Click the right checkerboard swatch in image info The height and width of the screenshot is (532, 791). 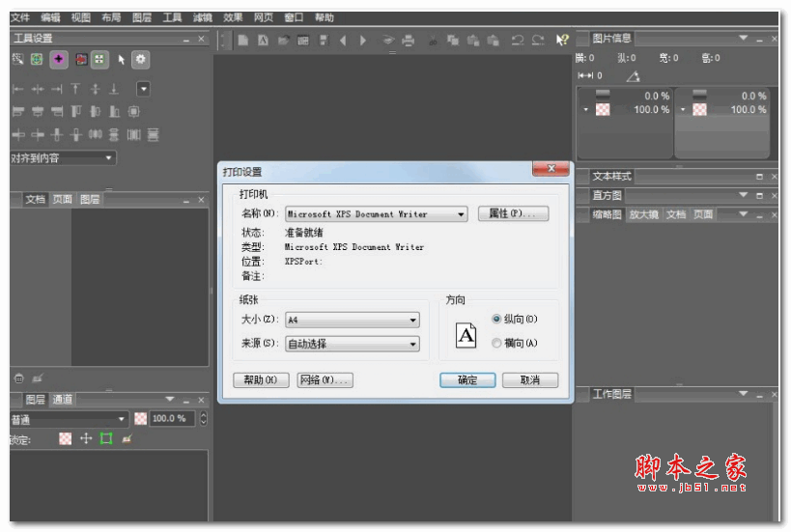point(699,109)
